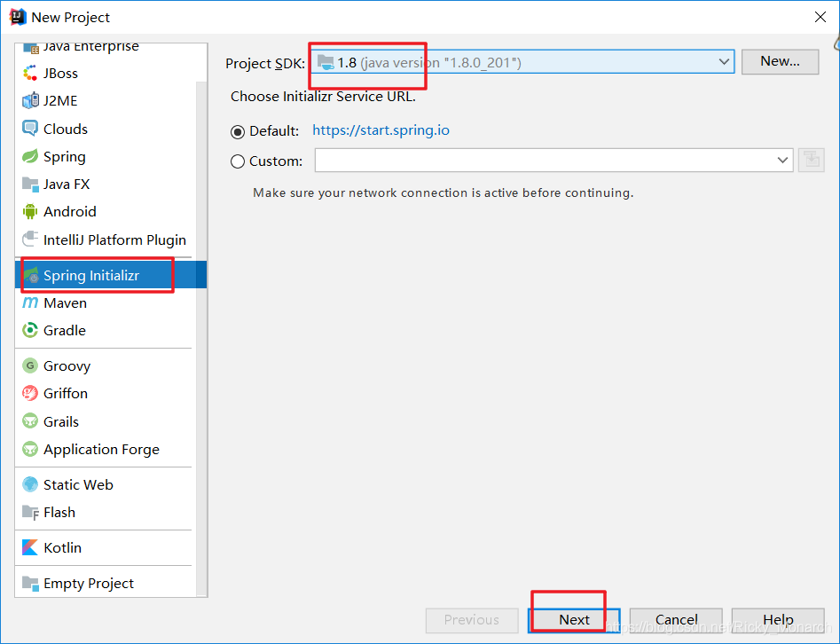Image resolution: width=840 pixels, height=644 pixels.
Task: Click the Kotlin logo icon
Action: coord(30,547)
